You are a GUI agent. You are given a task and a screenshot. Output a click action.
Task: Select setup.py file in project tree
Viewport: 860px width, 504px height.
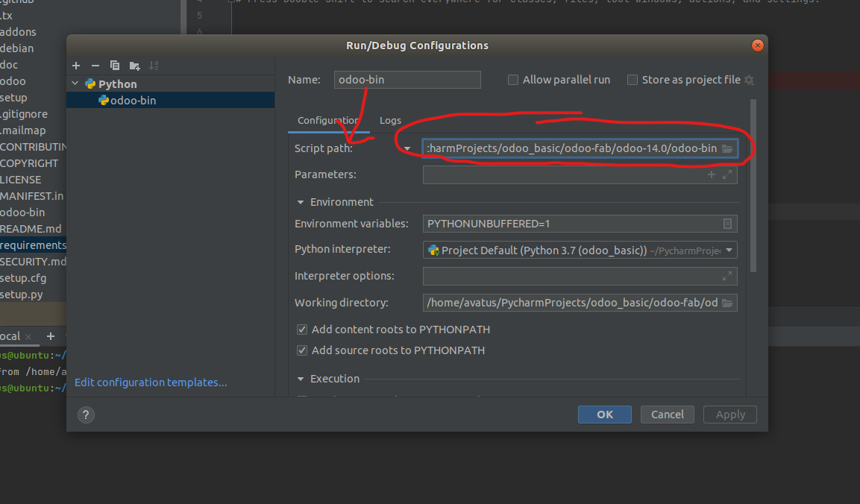coord(22,294)
